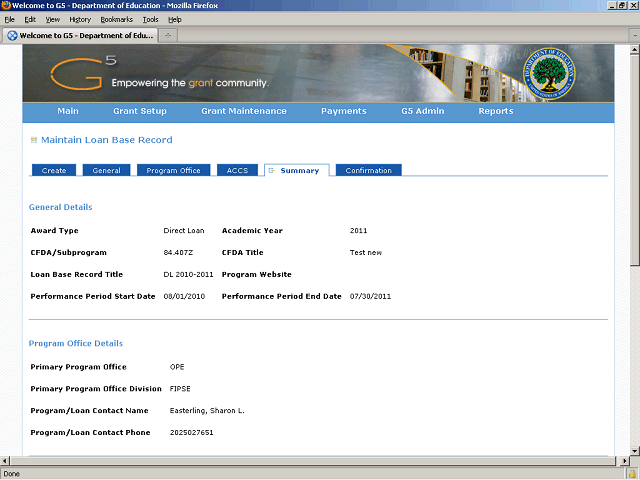
Task: Open the Grant Maintenance navigation menu
Action: pos(244,111)
